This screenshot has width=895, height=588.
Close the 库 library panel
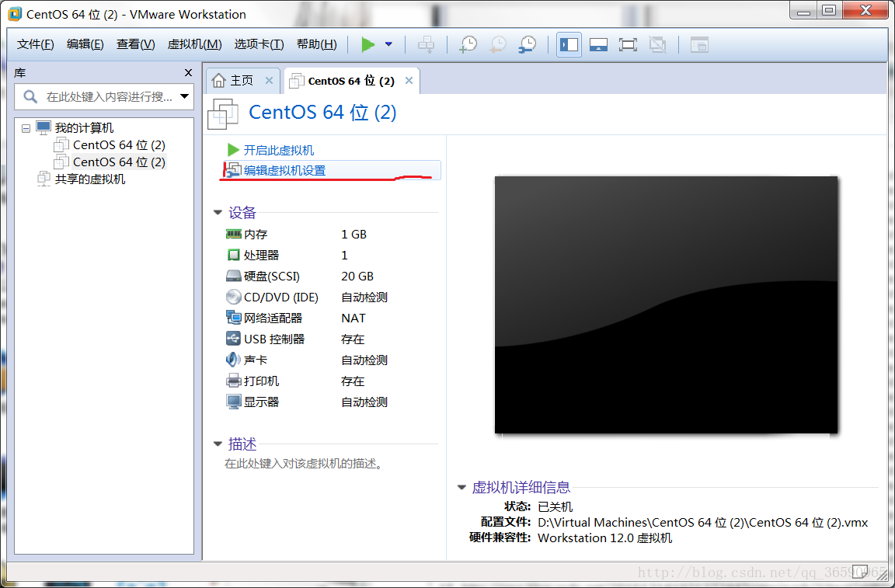[188, 73]
